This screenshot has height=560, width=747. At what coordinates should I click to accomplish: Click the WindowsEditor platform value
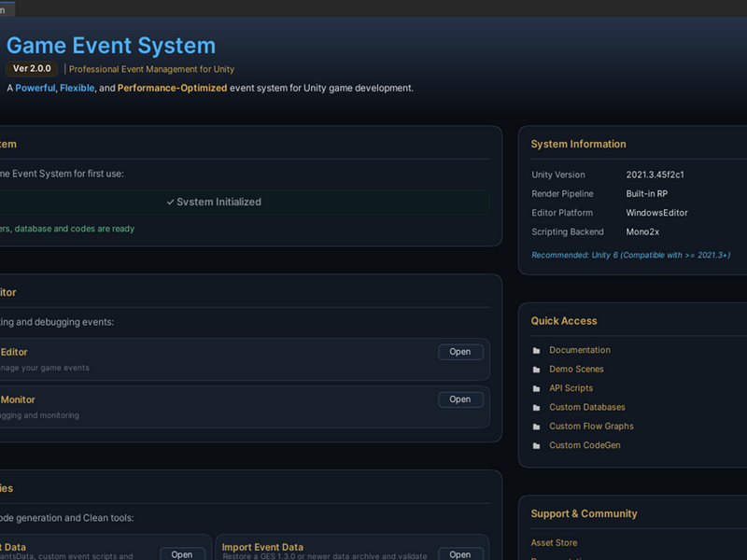tap(657, 213)
